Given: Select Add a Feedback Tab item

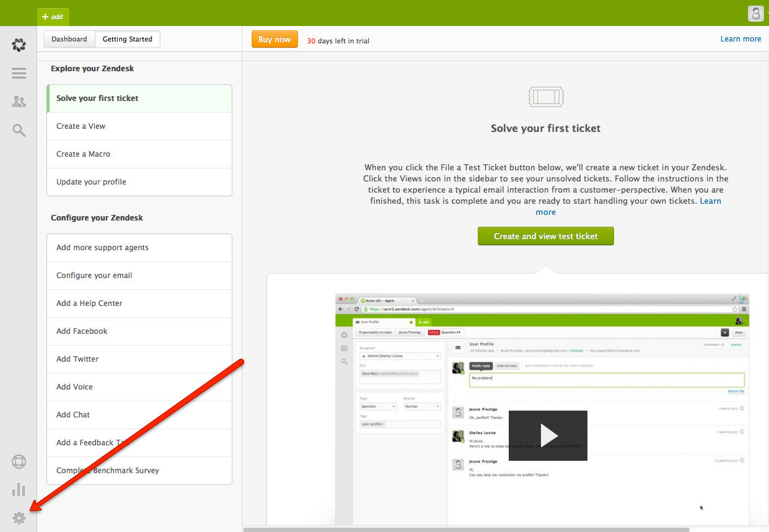Looking at the screenshot, I should [x=139, y=443].
